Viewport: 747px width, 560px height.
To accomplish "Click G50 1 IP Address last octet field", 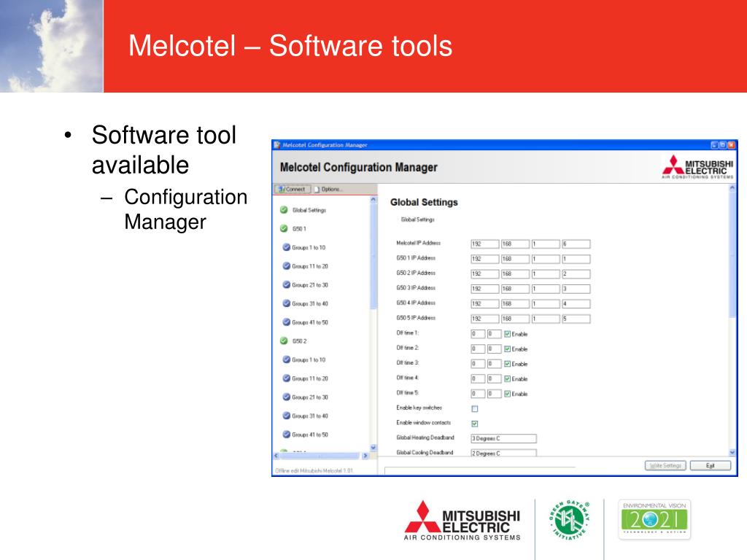I will pyautogui.click(x=576, y=259).
